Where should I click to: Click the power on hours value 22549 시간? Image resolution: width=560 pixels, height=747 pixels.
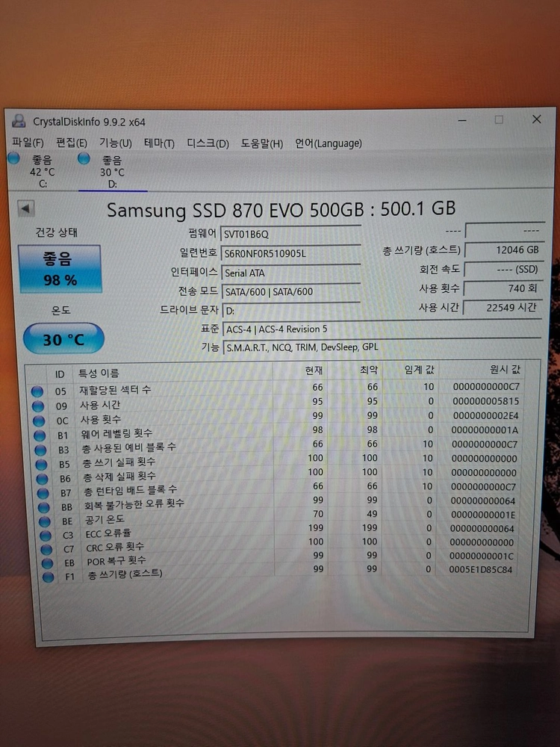pos(503,308)
